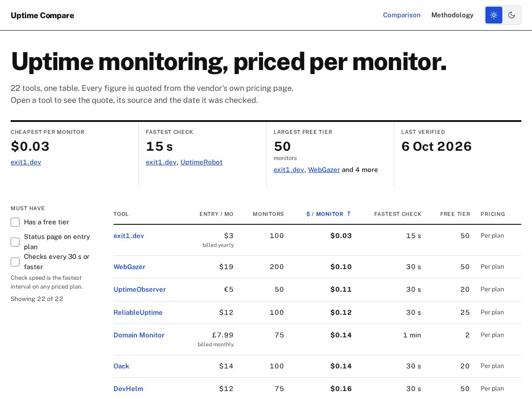
Task: Click 15 s fastest check summary value
Action: [159, 146]
